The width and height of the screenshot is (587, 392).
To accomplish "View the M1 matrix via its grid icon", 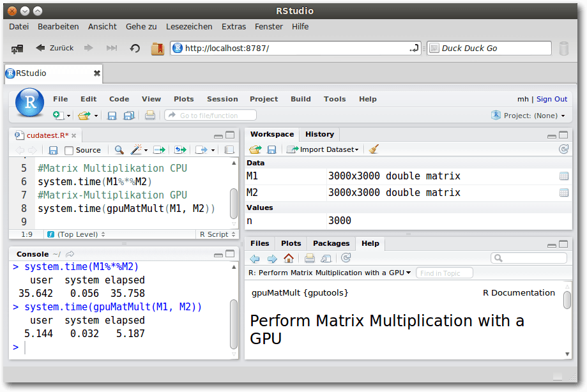I will tap(564, 176).
